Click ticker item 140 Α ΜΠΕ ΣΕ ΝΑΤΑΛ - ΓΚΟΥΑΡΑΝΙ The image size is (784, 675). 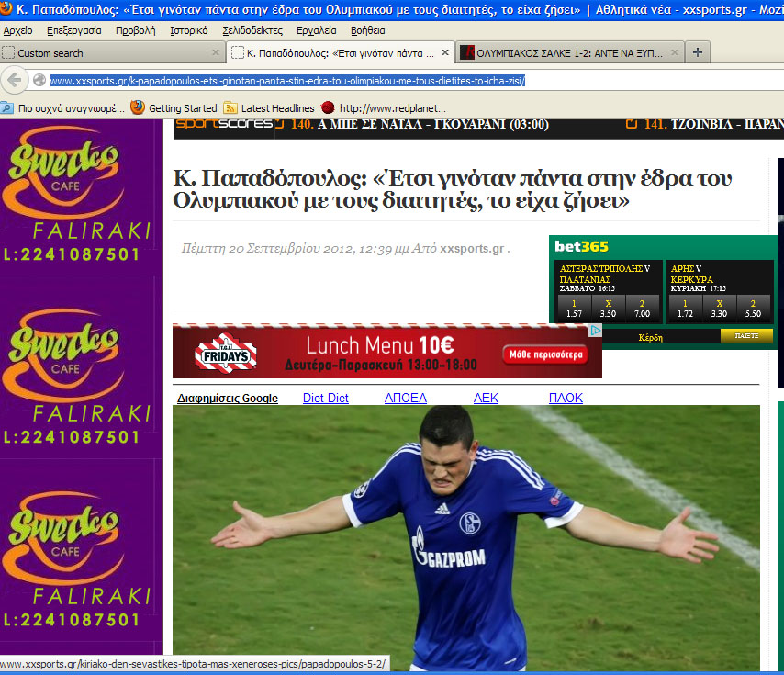pos(420,124)
